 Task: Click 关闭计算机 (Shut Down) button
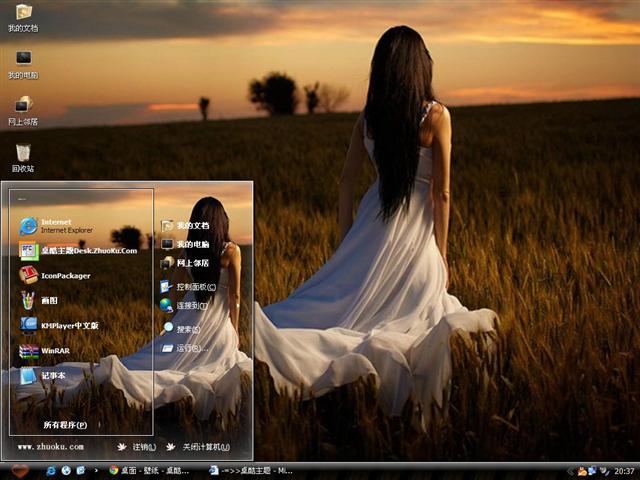199,447
